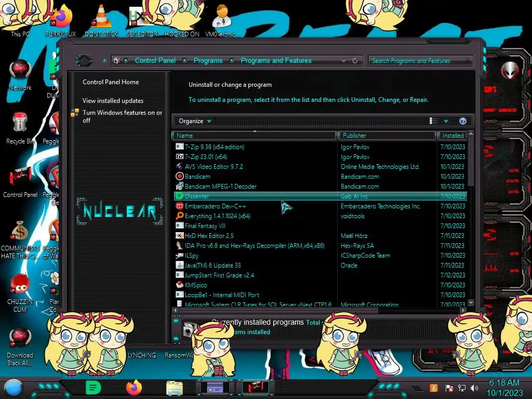This screenshot has width=532, height=399.
Task: Select JumpStart First Grade v2.4 row
Action: tap(320, 275)
